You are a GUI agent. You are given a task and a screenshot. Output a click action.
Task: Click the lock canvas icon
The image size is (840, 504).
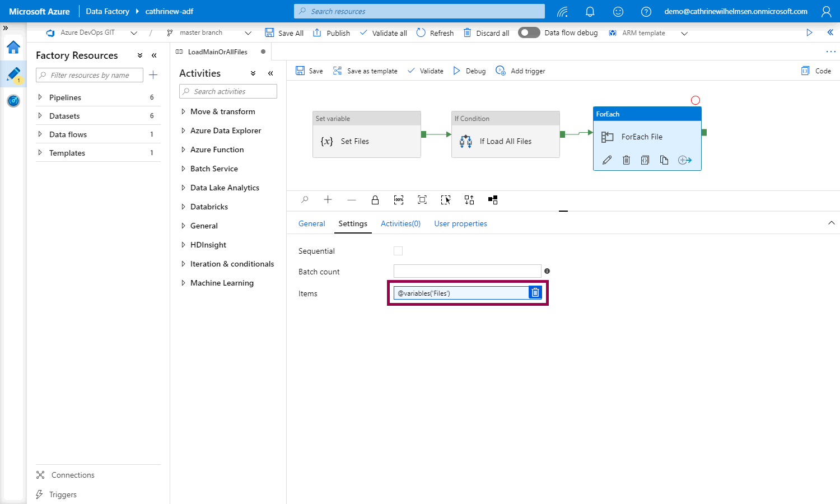click(375, 200)
